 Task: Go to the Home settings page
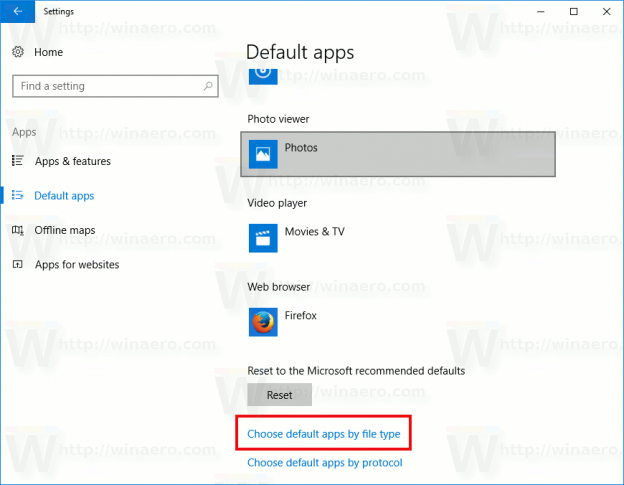[49, 52]
